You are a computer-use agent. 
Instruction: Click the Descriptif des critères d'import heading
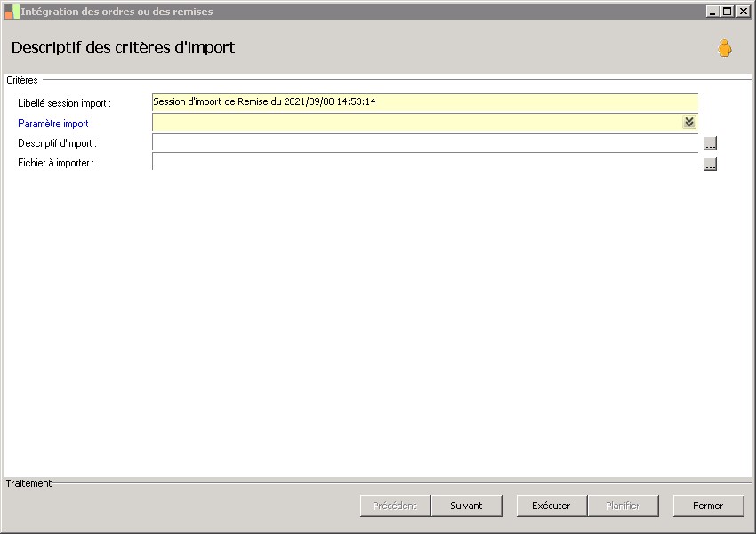(123, 47)
